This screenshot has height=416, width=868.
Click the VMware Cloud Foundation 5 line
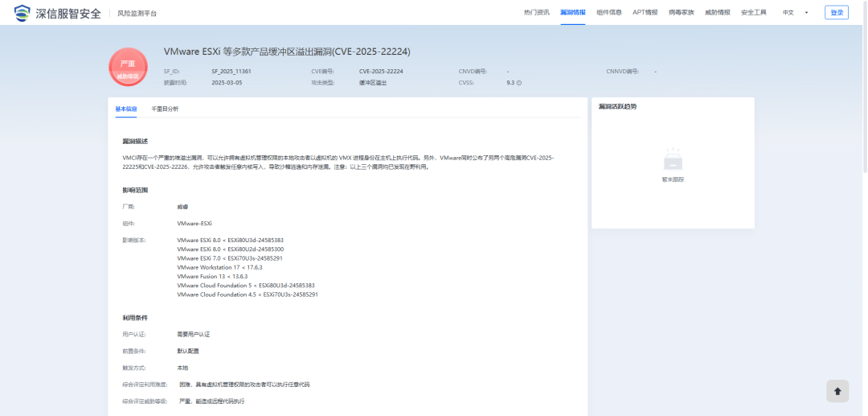246,286
